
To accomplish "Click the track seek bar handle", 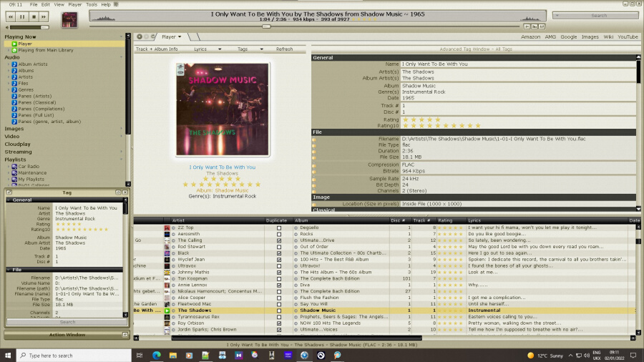I will pos(267,26).
